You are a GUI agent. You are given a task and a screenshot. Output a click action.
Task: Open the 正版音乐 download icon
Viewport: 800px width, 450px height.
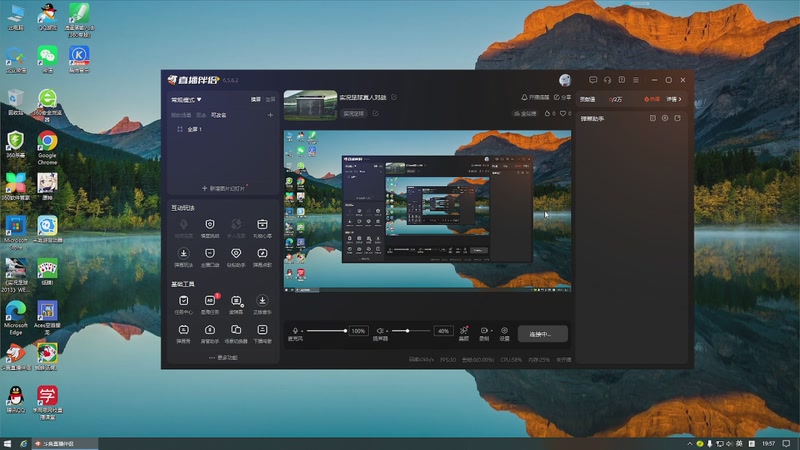[x=262, y=301]
